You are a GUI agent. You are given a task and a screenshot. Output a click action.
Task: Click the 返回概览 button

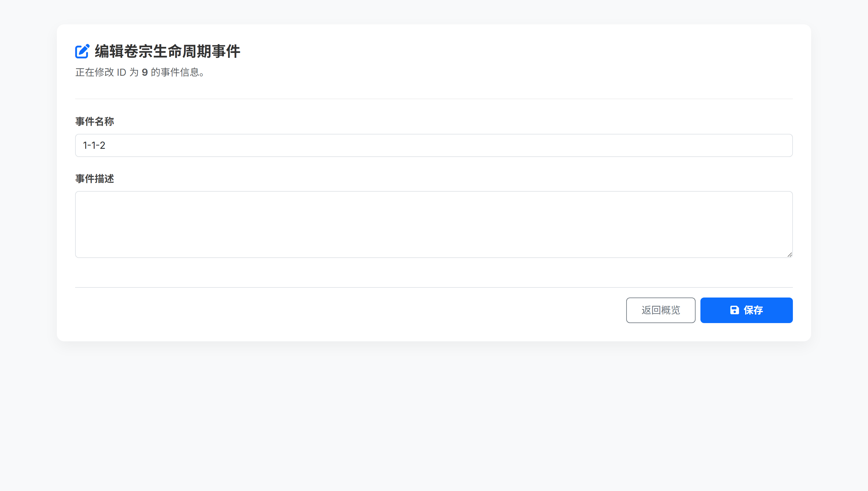pyautogui.click(x=660, y=310)
